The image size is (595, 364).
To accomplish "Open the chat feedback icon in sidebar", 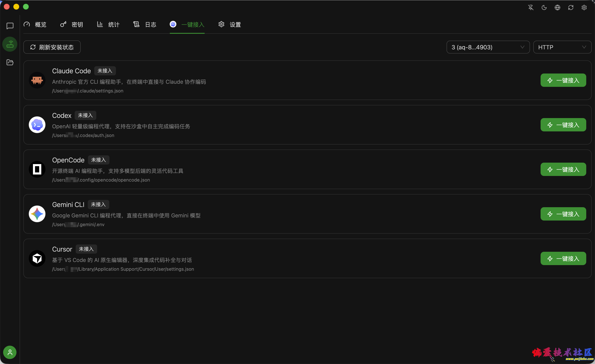I will coord(10,26).
